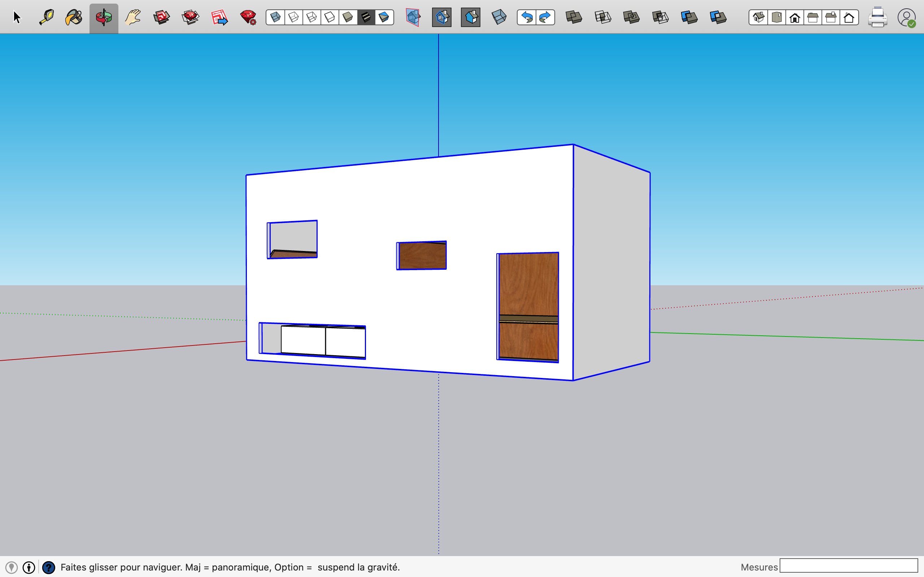This screenshot has height=577, width=924.
Task: Click the Undo blue arrow
Action: pos(527,17)
